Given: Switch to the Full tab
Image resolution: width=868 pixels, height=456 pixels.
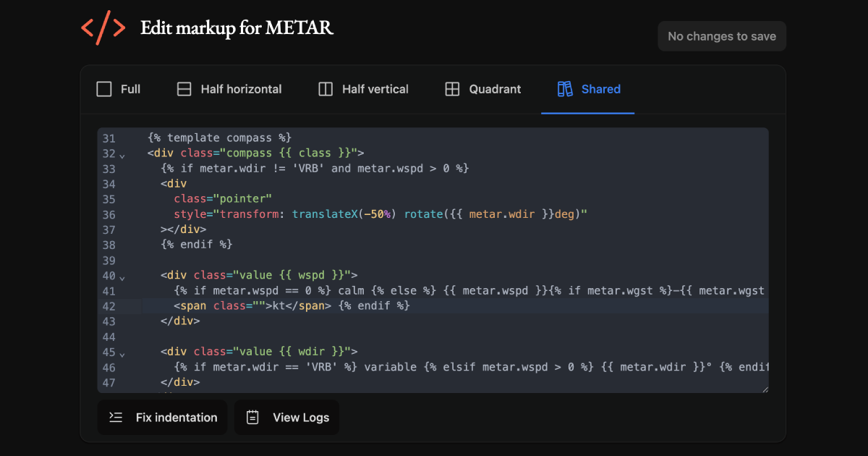Looking at the screenshot, I should 119,89.
